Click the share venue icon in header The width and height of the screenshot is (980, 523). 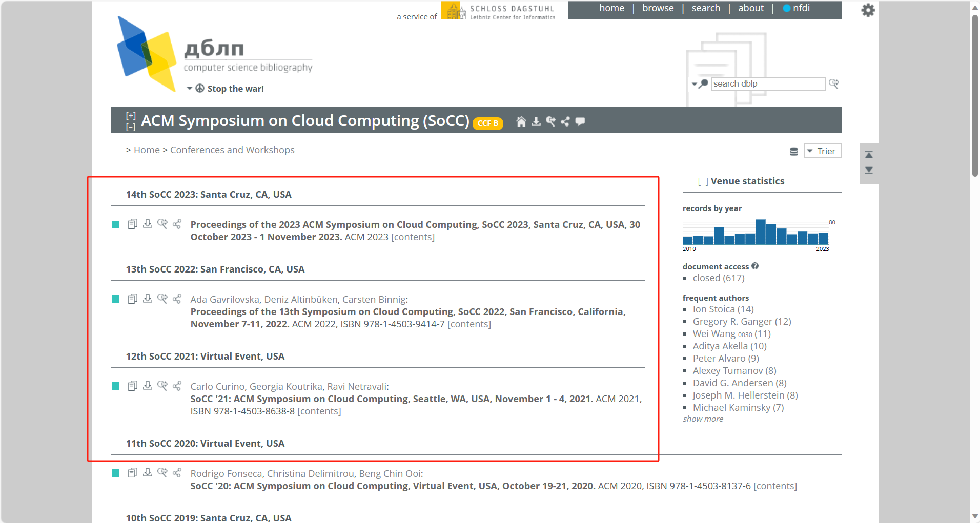coord(565,121)
